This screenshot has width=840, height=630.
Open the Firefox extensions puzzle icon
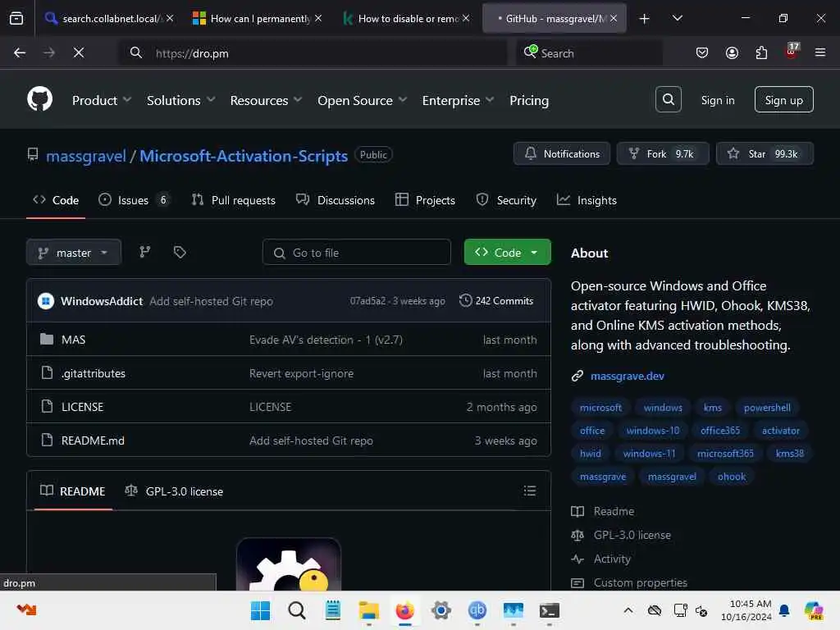(761, 52)
